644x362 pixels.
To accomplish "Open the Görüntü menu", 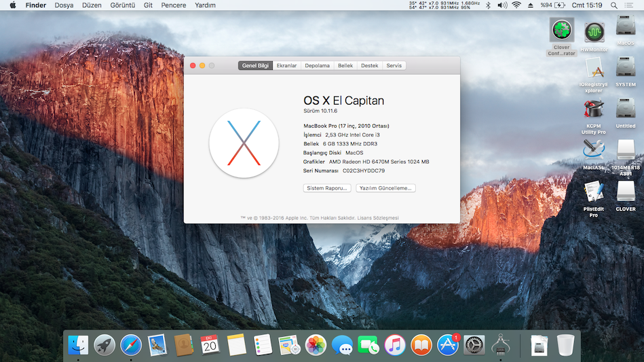I will pyautogui.click(x=122, y=5).
